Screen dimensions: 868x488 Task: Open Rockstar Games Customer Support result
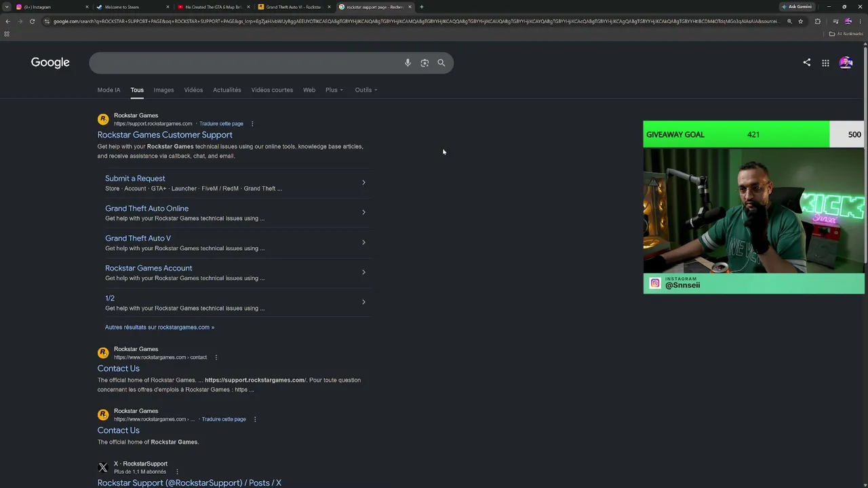point(165,135)
